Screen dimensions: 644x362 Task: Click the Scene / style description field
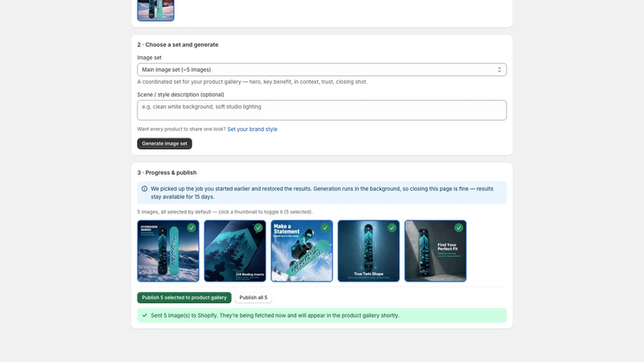pos(321,110)
